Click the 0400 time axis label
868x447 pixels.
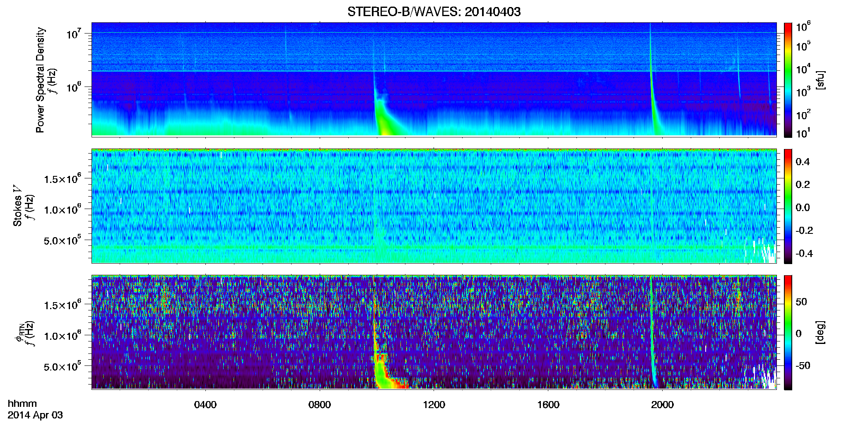pyautogui.click(x=205, y=404)
